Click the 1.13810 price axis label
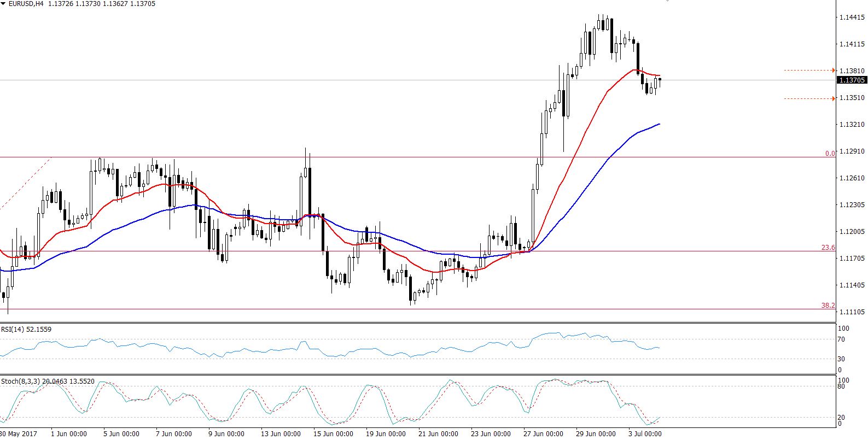The height and width of the screenshot is (440, 868). pyautogui.click(x=852, y=71)
